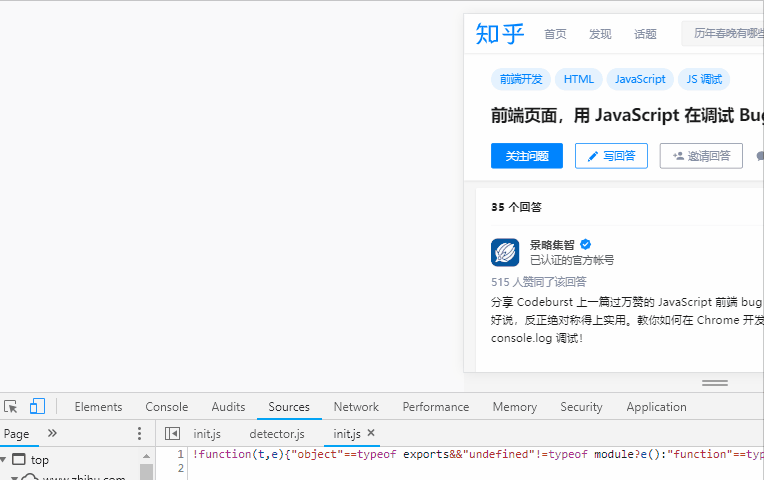Expand more navigator tabs chevron

52,433
